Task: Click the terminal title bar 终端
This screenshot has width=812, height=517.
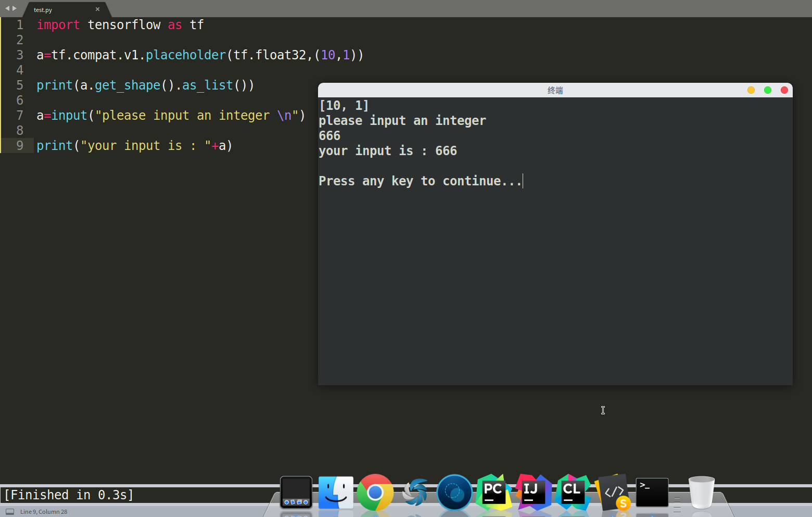Action: pyautogui.click(x=555, y=91)
